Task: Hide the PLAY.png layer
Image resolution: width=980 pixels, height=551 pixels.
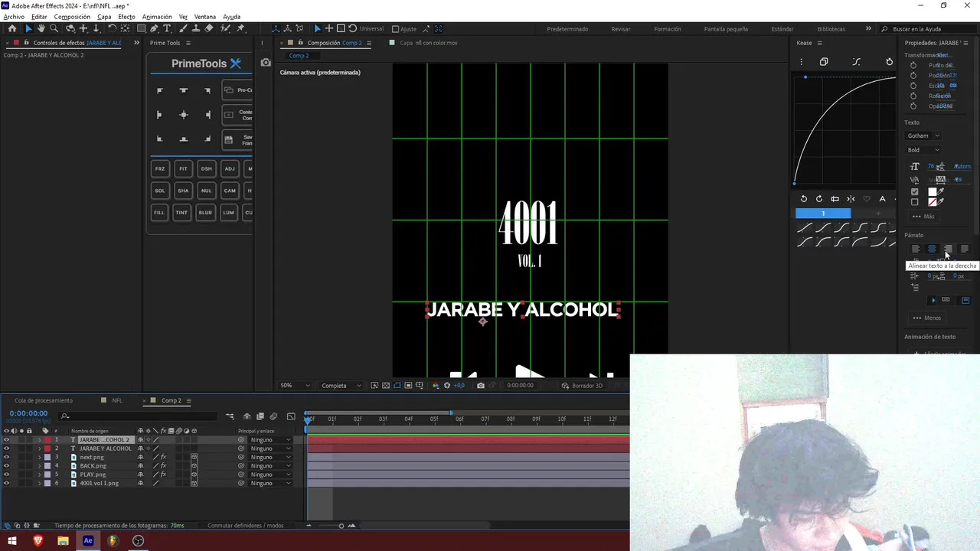Action: click(x=6, y=474)
